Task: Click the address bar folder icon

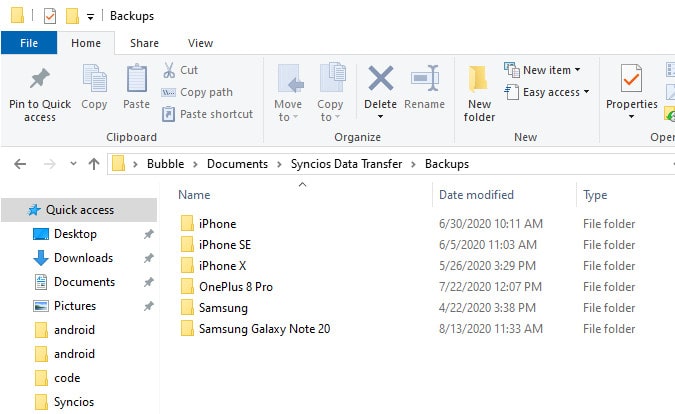Action: point(118,164)
